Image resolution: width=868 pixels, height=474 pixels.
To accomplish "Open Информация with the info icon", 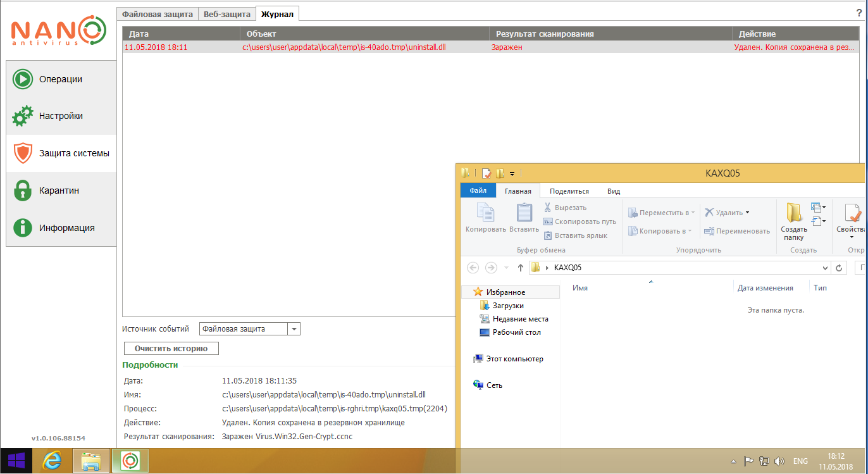I will [x=23, y=228].
